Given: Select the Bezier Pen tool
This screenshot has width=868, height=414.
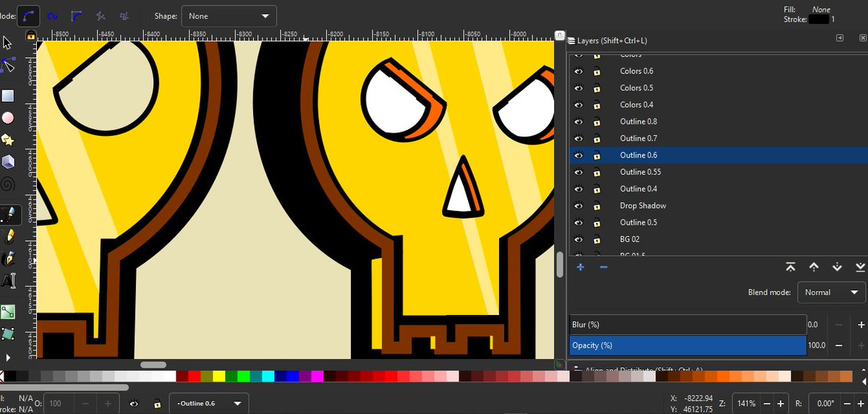Looking at the screenshot, I should tap(8, 214).
